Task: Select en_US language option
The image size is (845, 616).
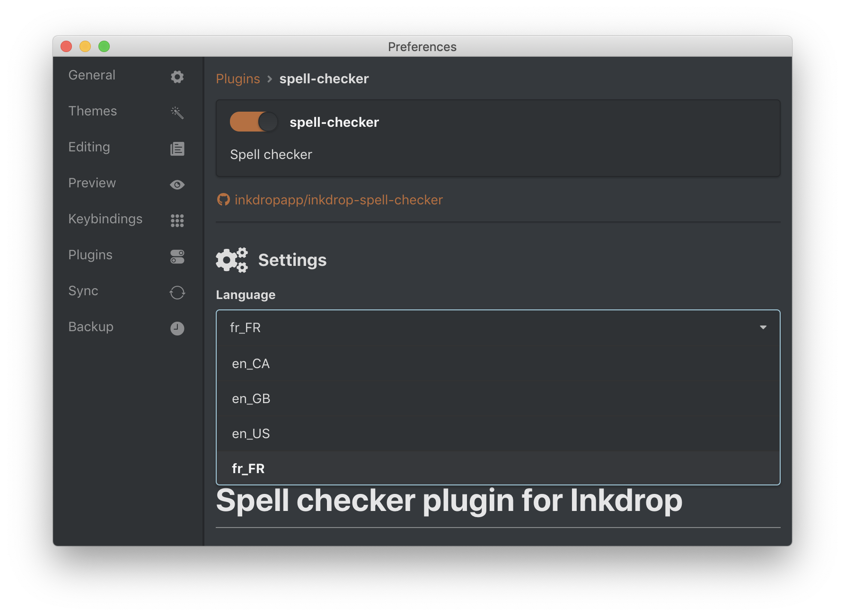Action: (x=498, y=433)
